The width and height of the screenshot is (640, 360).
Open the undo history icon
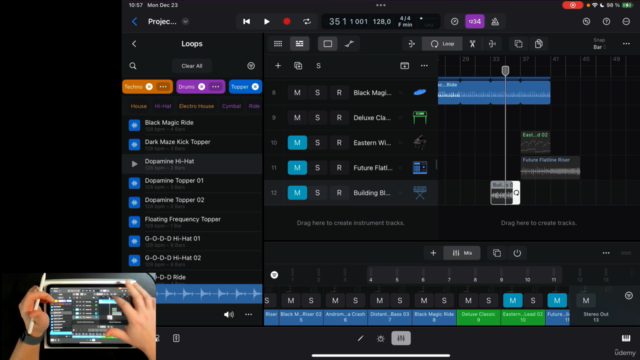click(x=587, y=22)
